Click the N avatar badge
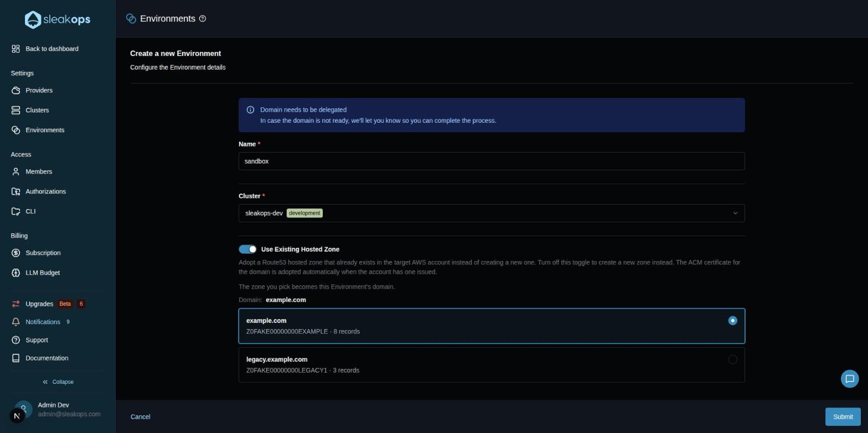Viewport: 868px width, 433px height. 17,416
